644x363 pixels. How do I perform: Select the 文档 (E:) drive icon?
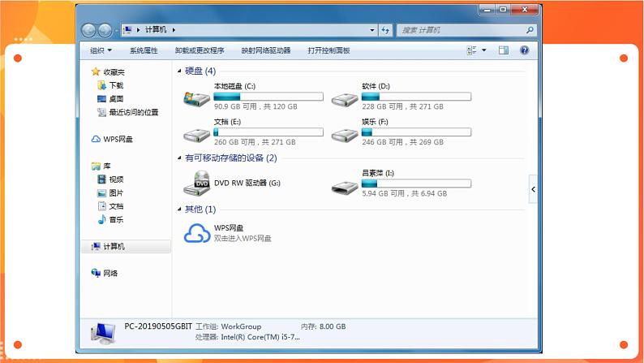[x=197, y=135]
